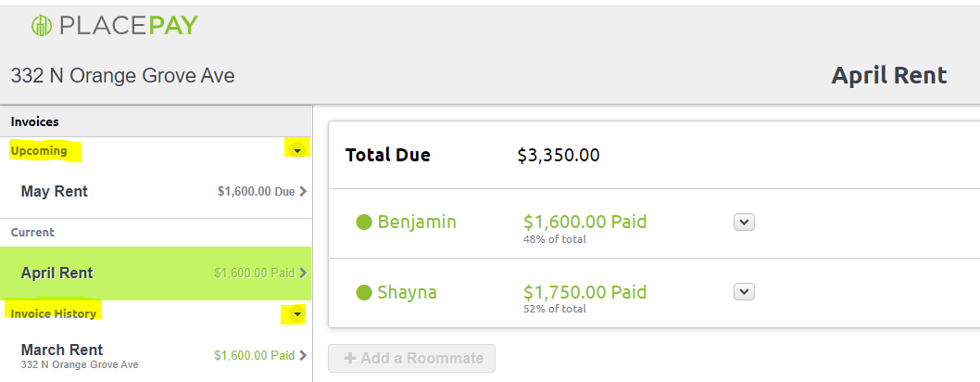Open the March Rent invoice

[156, 355]
